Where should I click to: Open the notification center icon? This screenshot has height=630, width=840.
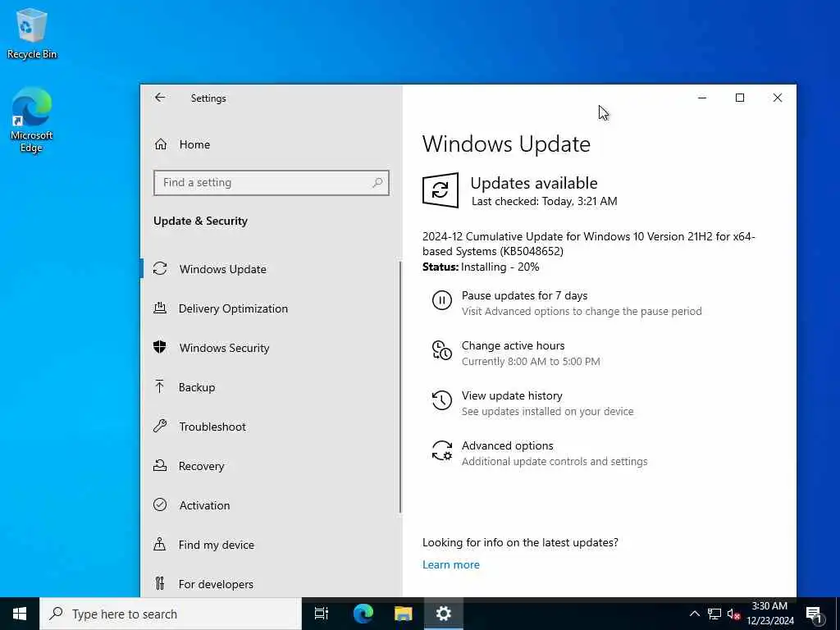pyautogui.click(x=815, y=615)
